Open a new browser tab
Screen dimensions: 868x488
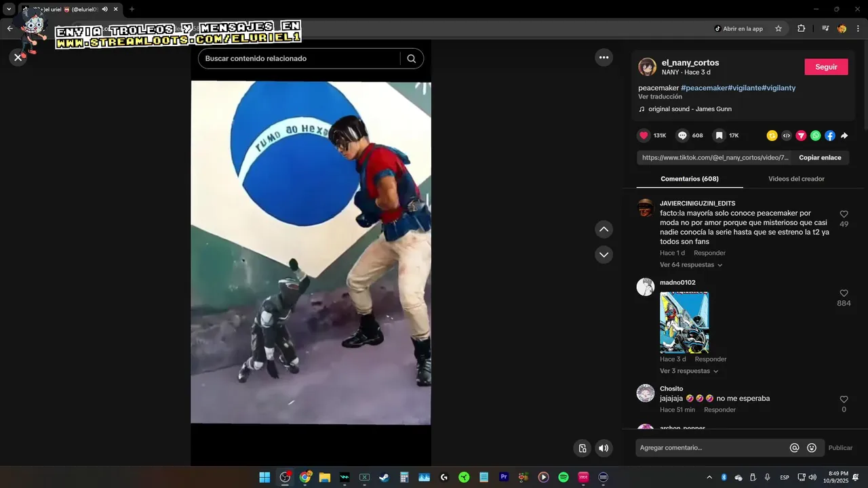tap(132, 9)
